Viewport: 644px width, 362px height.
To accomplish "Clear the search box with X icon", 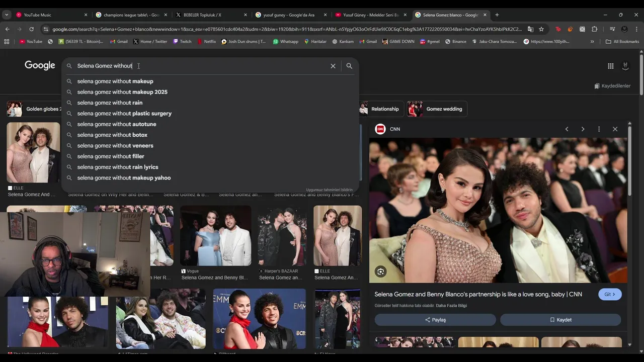I will click(333, 66).
